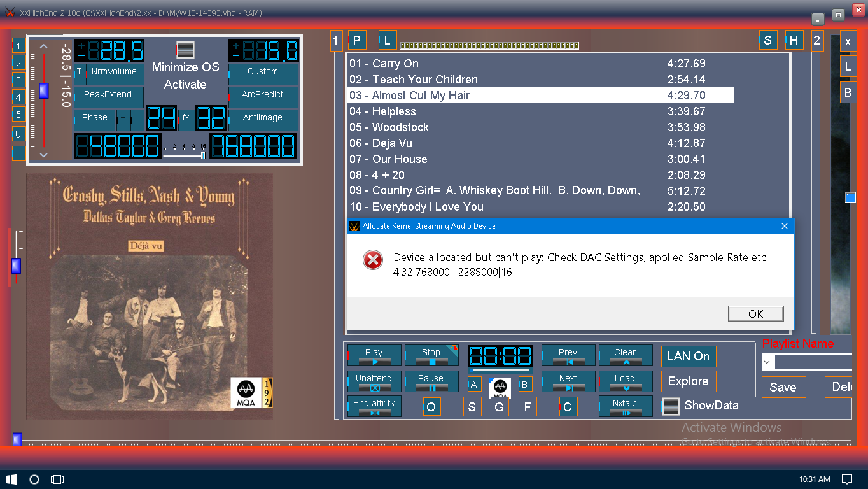Toggle Unattend mode

pos(374,381)
